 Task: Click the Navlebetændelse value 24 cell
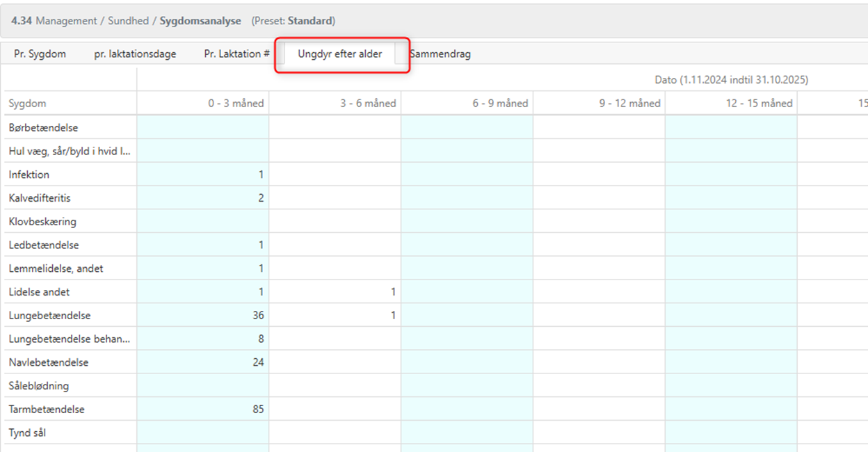[258, 362]
